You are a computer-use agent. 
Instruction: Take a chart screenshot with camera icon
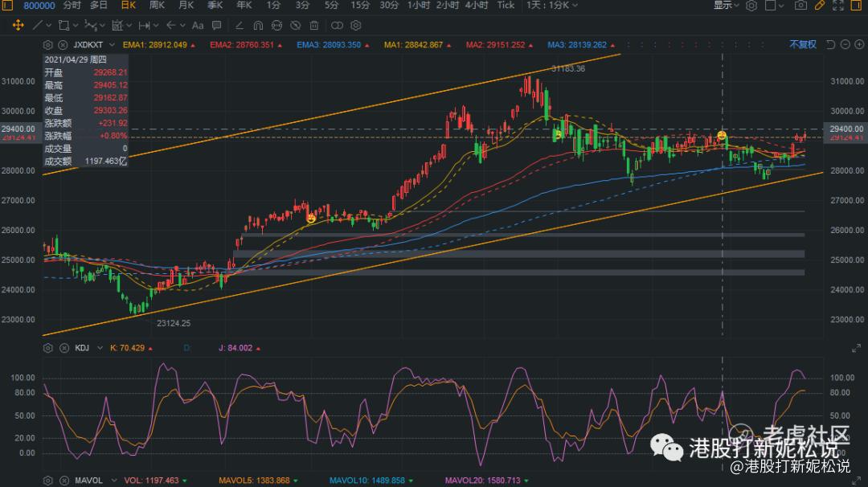(800, 5)
